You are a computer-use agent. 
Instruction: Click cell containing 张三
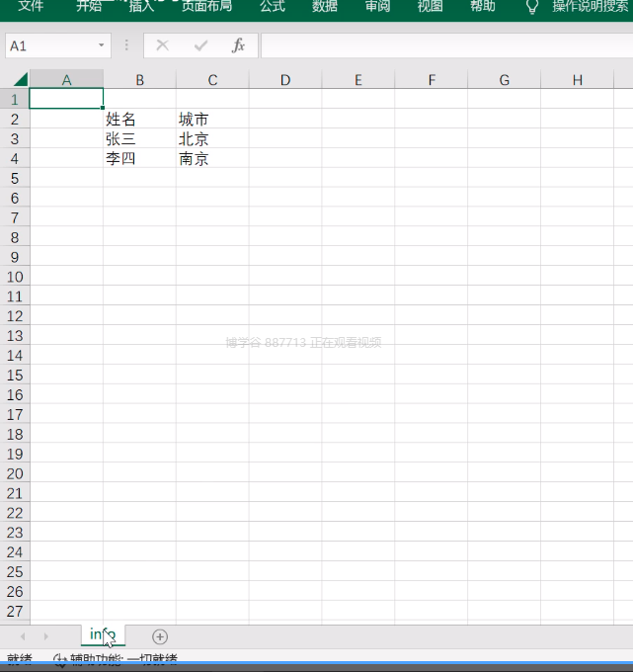[139, 139]
